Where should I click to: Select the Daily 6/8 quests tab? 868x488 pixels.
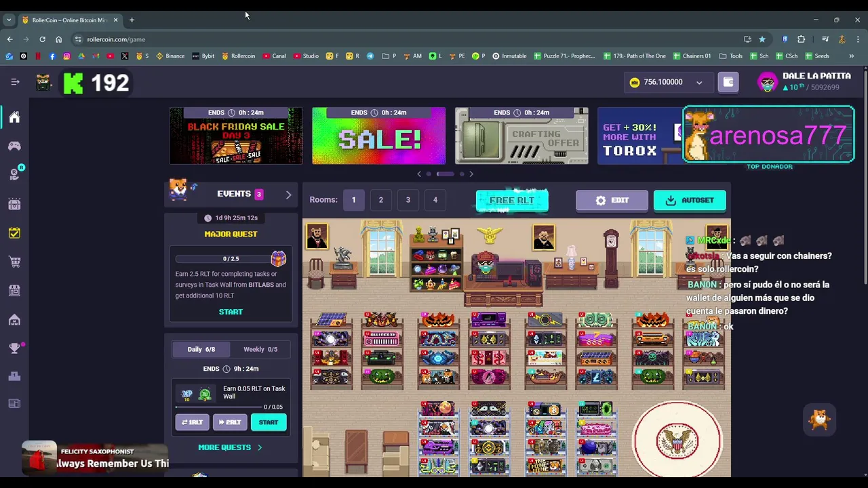click(201, 349)
